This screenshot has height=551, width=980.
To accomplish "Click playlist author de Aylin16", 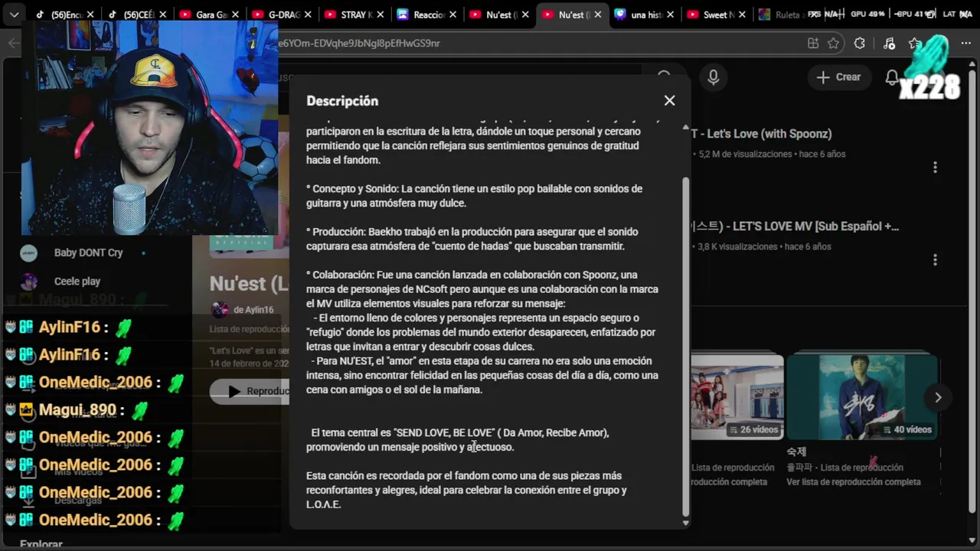I will [253, 310].
